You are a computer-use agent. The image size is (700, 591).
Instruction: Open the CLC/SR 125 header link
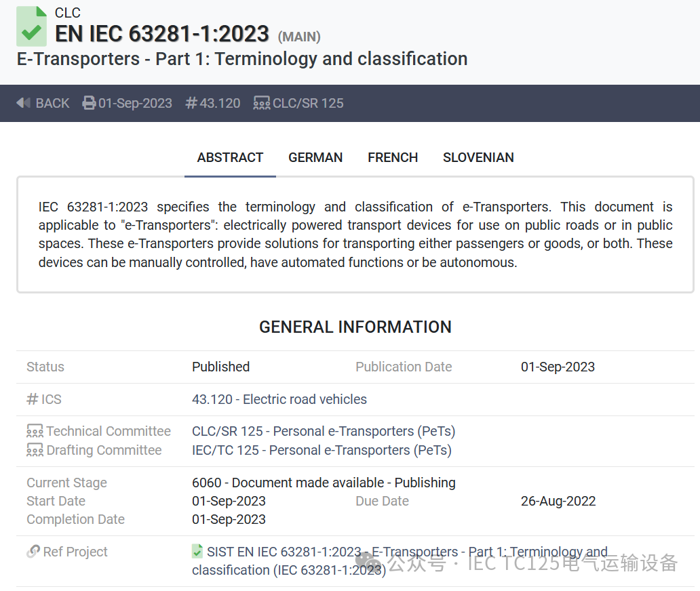pos(308,103)
